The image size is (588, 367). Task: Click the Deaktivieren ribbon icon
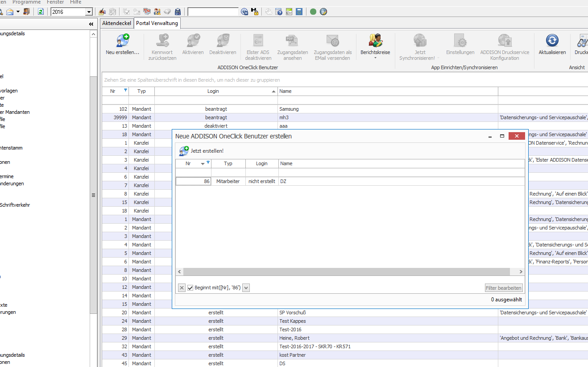pyautogui.click(x=223, y=41)
